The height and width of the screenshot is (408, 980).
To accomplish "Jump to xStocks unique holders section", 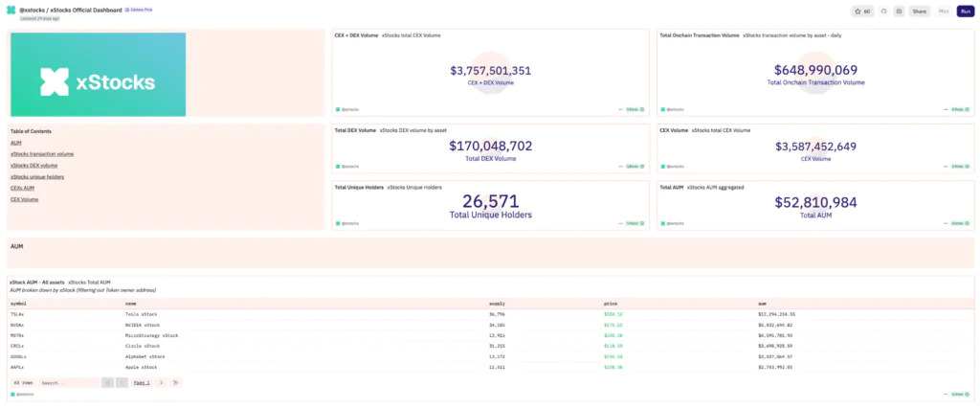I will [36, 176].
